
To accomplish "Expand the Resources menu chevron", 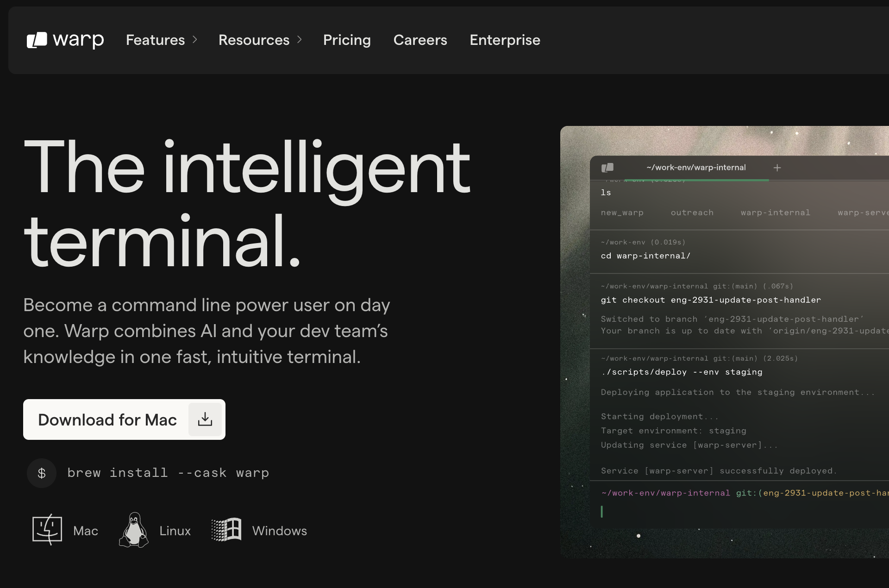I will [x=300, y=40].
